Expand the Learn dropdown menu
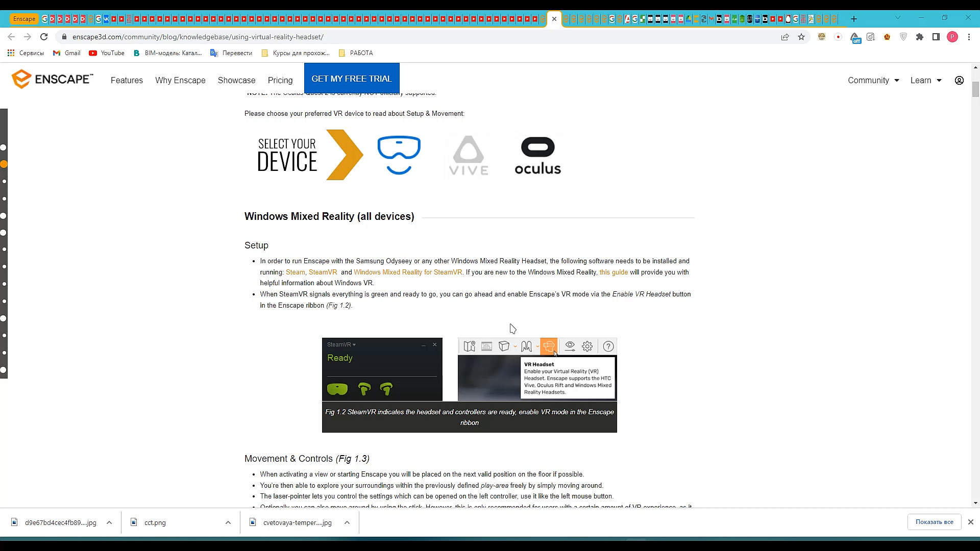980x551 pixels. [925, 81]
